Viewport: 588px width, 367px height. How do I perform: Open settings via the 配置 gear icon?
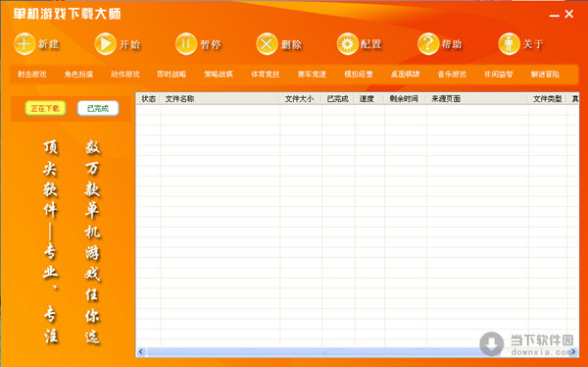(347, 44)
